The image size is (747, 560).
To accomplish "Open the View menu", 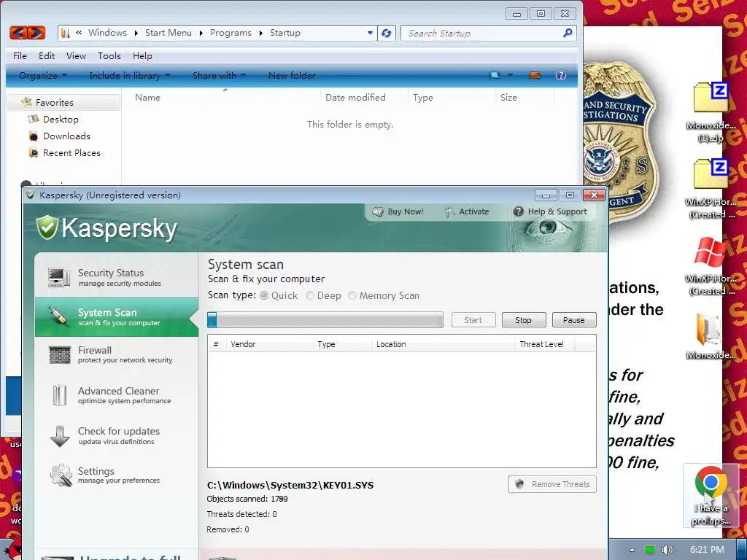I will tap(76, 55).
